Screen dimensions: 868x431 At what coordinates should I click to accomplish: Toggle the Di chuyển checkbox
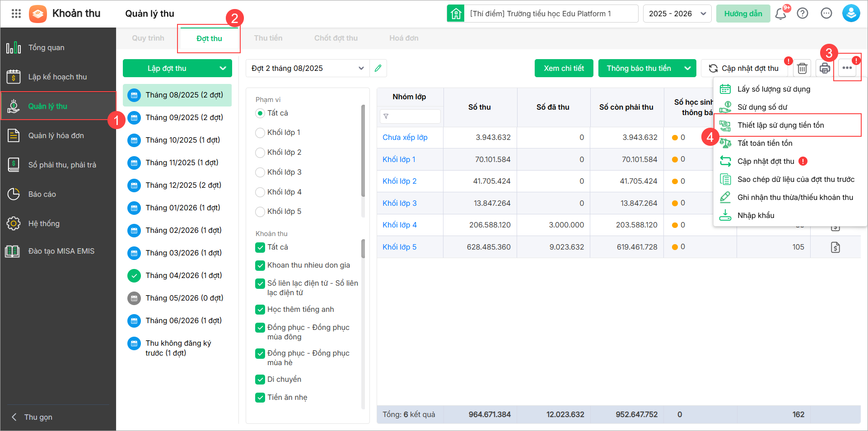pos(260,380)
